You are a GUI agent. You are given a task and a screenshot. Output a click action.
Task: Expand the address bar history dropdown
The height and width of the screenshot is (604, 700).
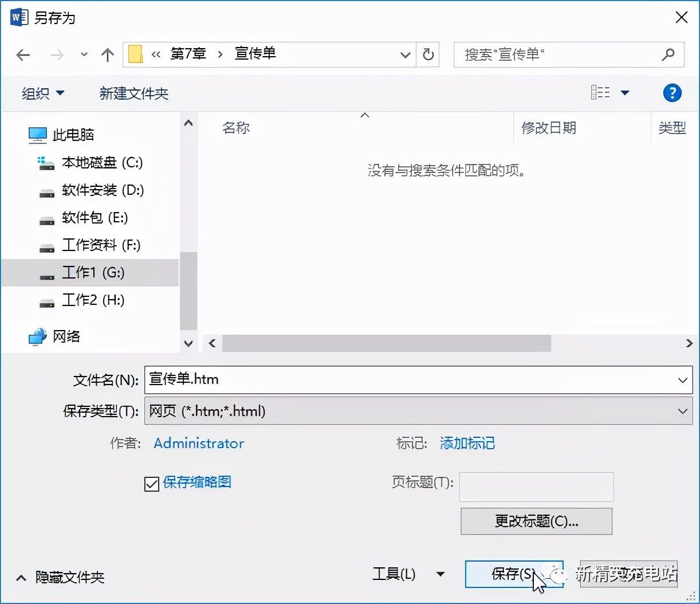coord(406,55)
